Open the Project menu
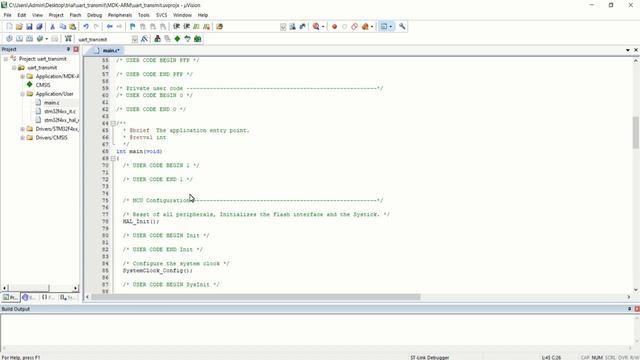Screen dimensions: 640x360 pyautogui.click(x=56, y=15)
